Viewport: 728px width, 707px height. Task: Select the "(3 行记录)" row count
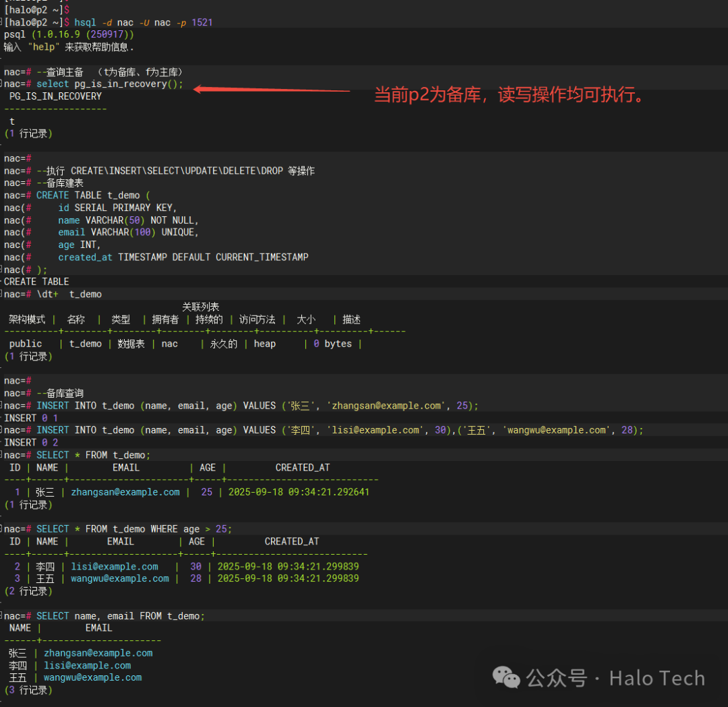[x=28, y=690]
